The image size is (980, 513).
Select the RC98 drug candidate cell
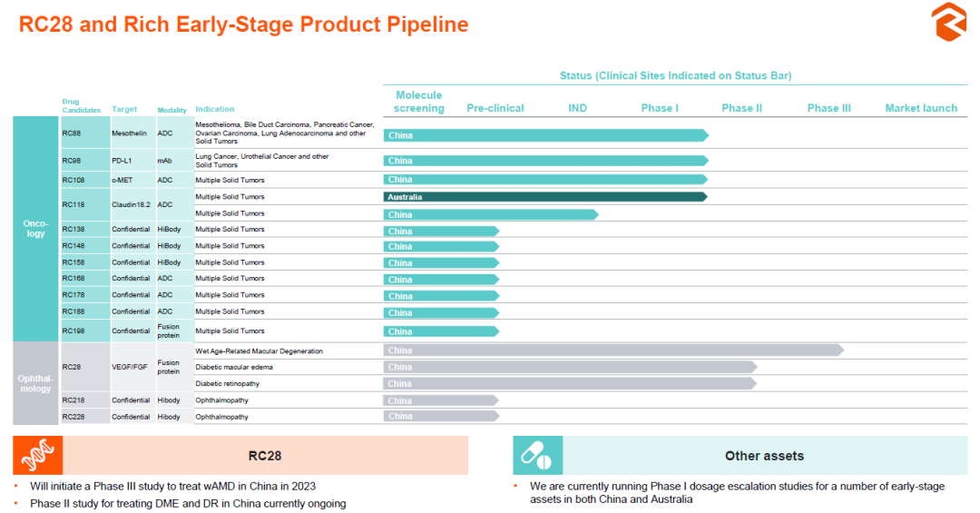click(x=72, y=161)
